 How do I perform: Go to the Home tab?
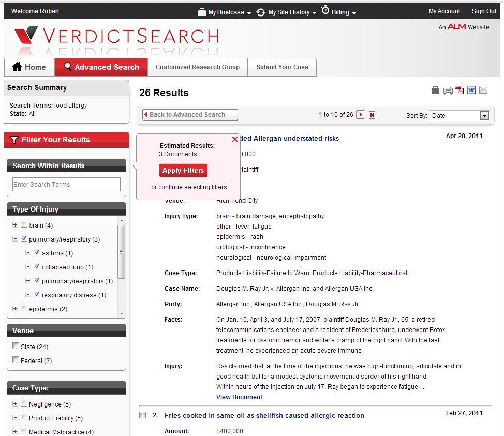point(29,67)
